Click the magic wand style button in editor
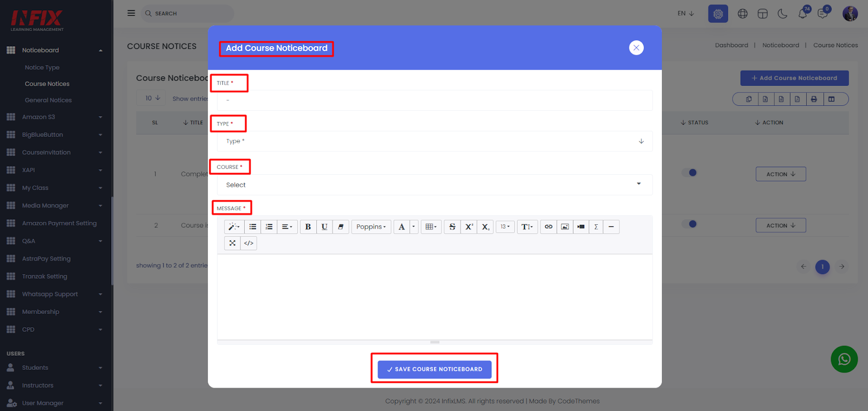This screenshot has width=868, height=411. [234, 227]
